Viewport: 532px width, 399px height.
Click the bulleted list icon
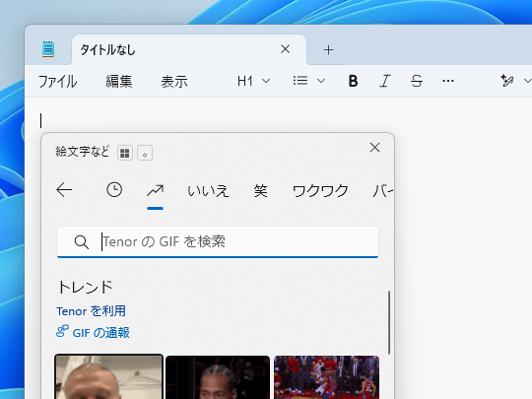[x=300, y=81]
